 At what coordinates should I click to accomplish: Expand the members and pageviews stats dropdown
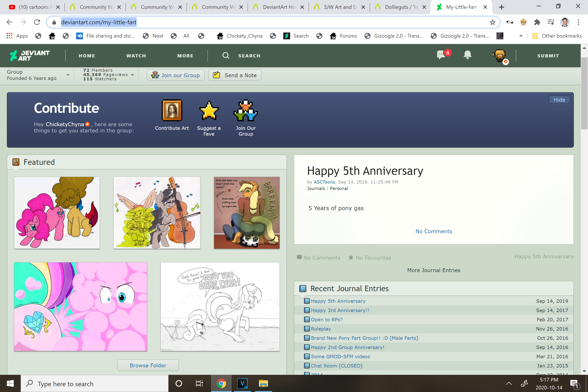132,75
